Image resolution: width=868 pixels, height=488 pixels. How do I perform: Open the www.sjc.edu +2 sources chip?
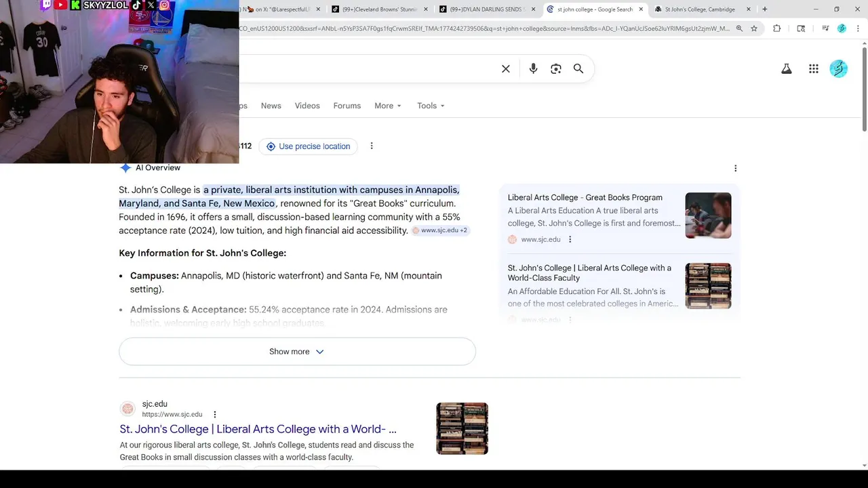click(440, 230)
